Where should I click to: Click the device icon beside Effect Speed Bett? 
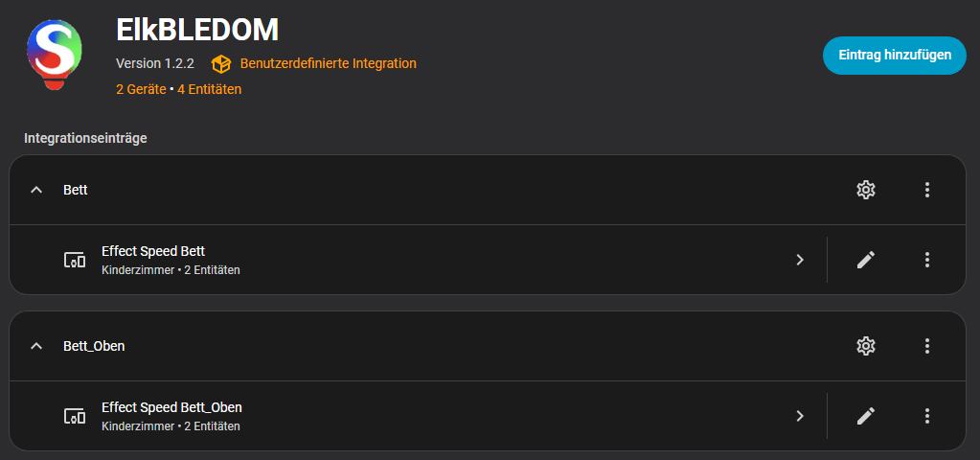(75, 260)
